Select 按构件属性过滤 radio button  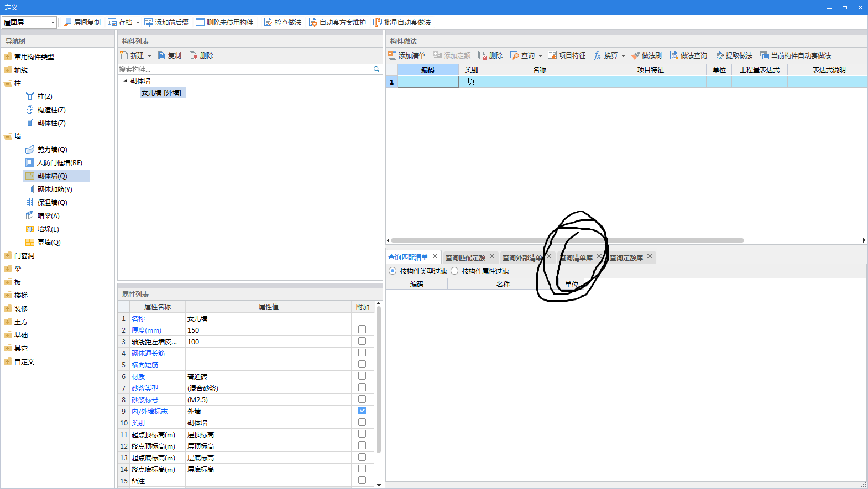click(454, 271)
